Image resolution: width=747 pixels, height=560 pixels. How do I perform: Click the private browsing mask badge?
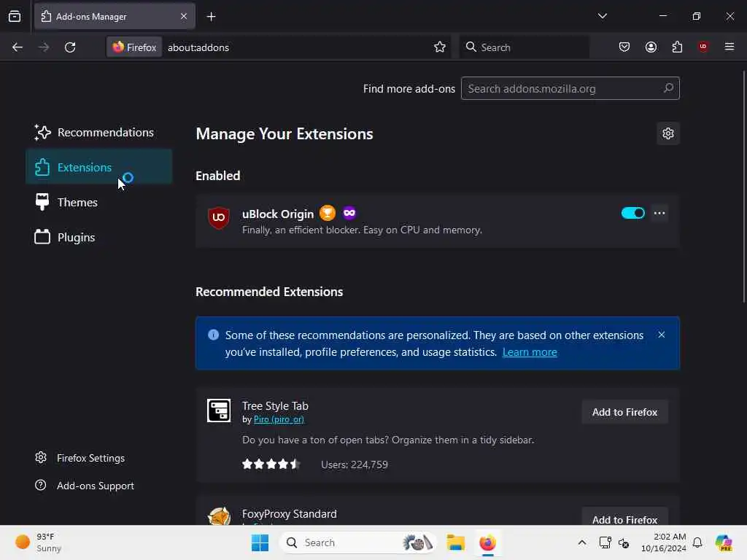[349, 213]
